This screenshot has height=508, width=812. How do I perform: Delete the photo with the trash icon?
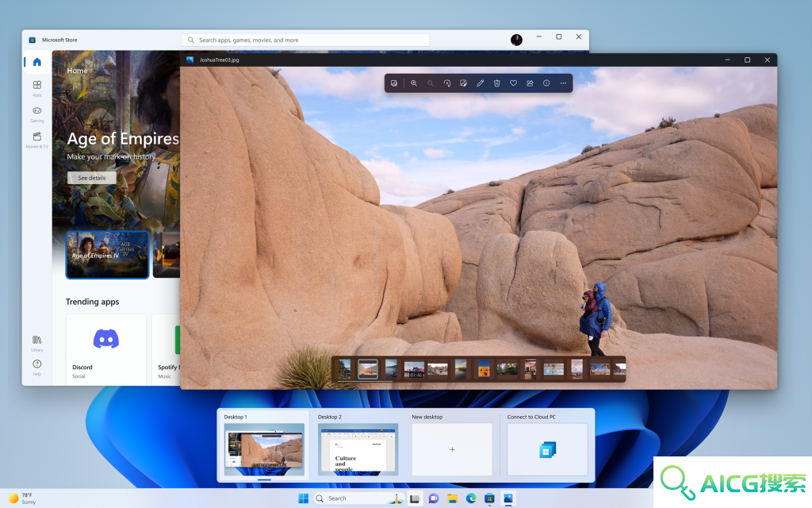pyautogui.click(x=496, y=83)
